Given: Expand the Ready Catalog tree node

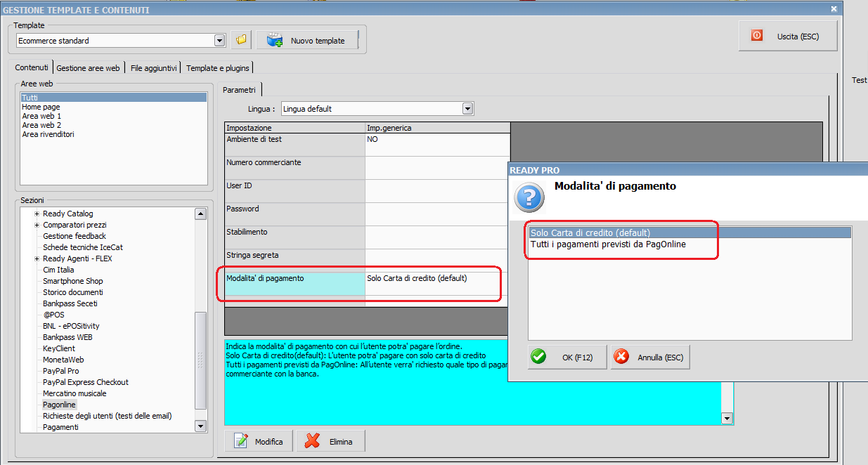Looking at the screenshot, I should pyautogui.click(x=37, y=214).
